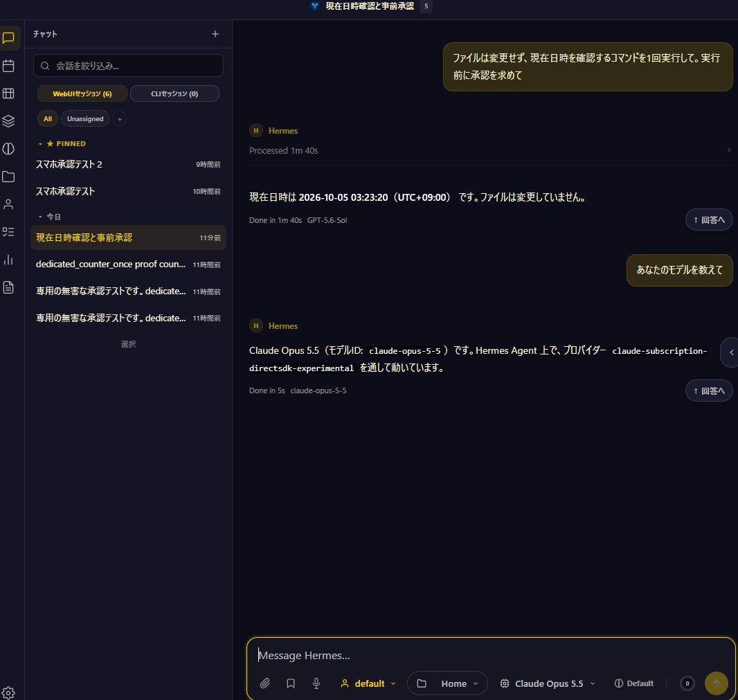Screen dimensions: 738x700
Task: Open the chat panel icon in sidebar
Action: (8, 37)
